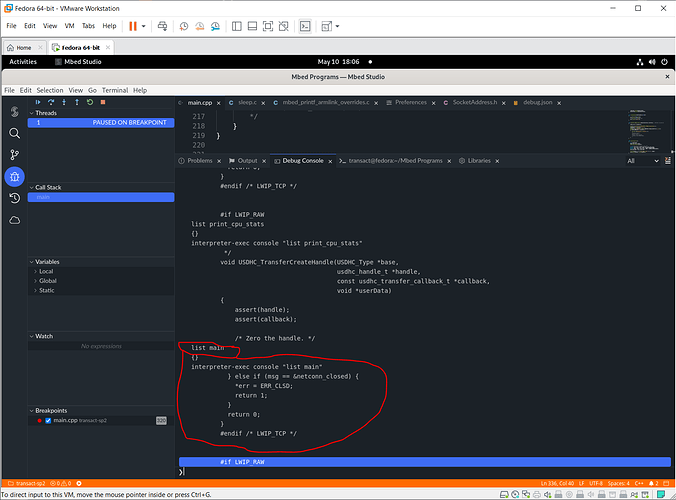Open VMware Tabs menu
676x500 pixels.
click(x=88, y=26)
